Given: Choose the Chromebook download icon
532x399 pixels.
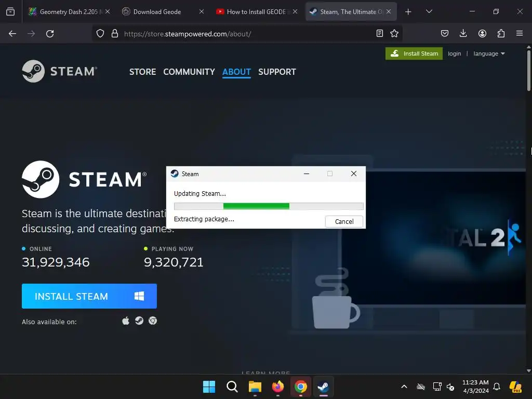Looking at the screenshot, I should pyautogui.click(x=153, y=321).
